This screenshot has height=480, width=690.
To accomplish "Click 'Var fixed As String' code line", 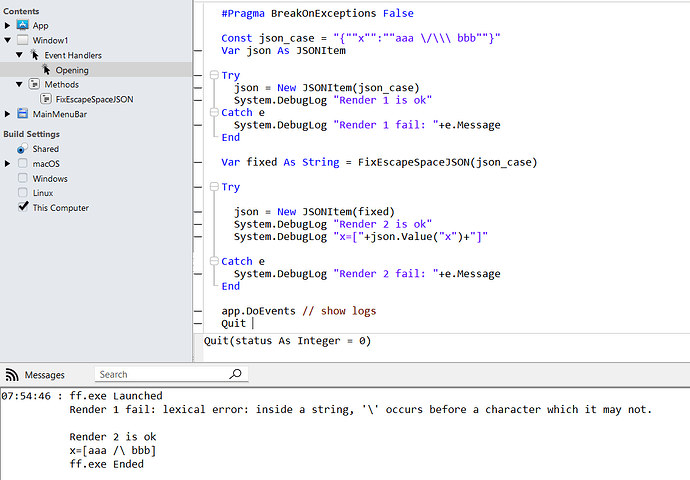I will click(379, 162).
